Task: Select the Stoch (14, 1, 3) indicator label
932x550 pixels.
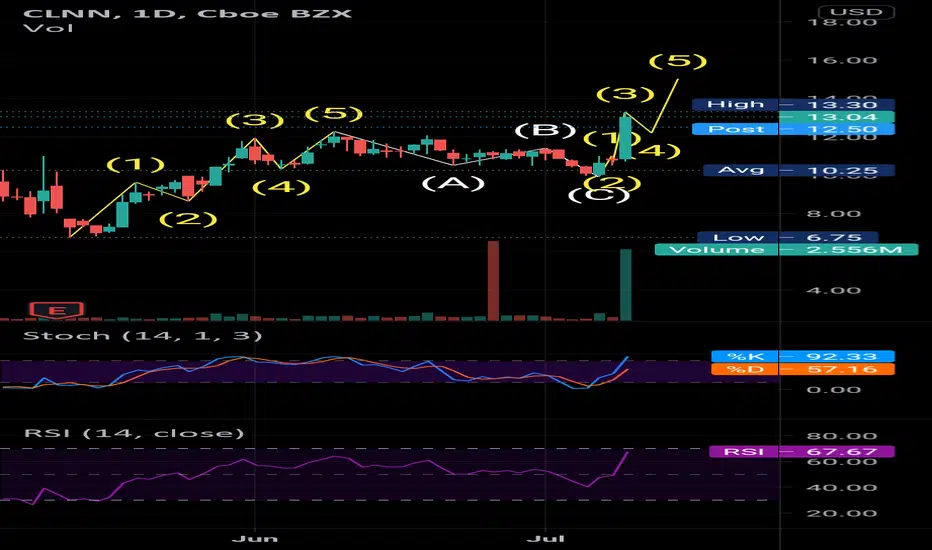Action: pos(143,336)
